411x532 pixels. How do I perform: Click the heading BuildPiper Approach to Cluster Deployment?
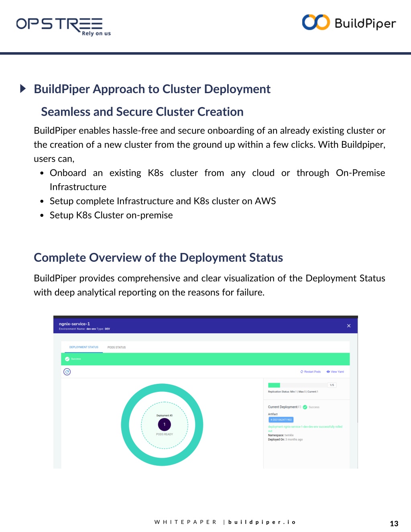[x=152, y=89]
